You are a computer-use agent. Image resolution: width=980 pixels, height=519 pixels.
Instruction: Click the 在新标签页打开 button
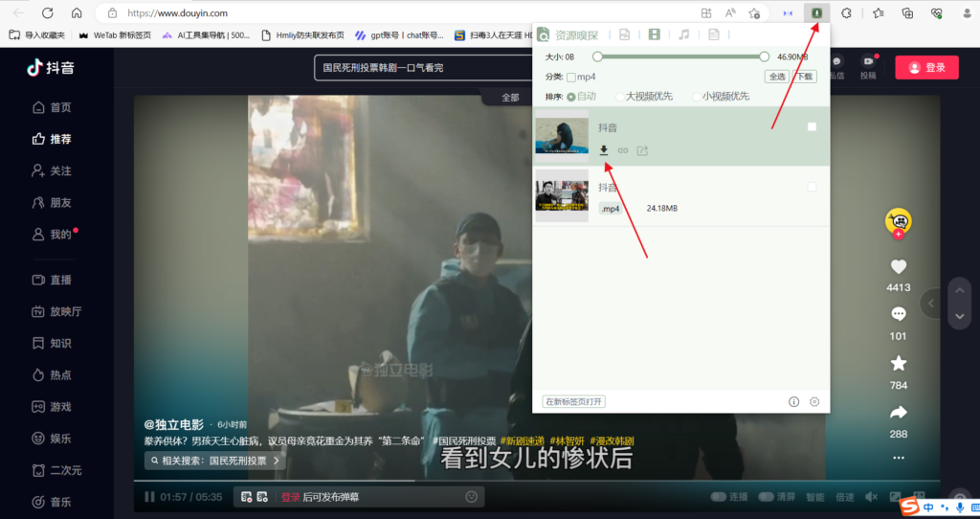(574, 401)
